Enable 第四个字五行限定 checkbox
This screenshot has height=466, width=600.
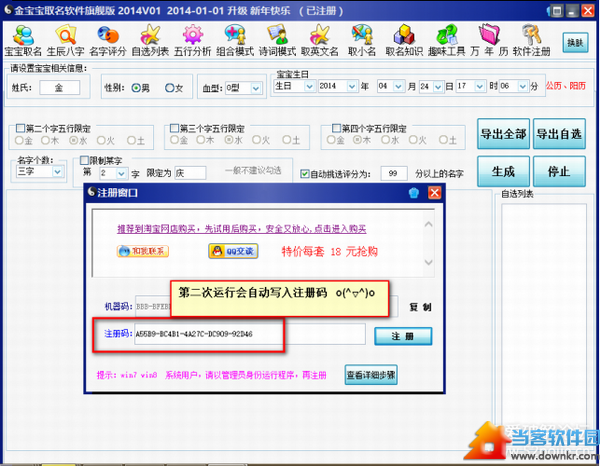(x=336, y=128)
